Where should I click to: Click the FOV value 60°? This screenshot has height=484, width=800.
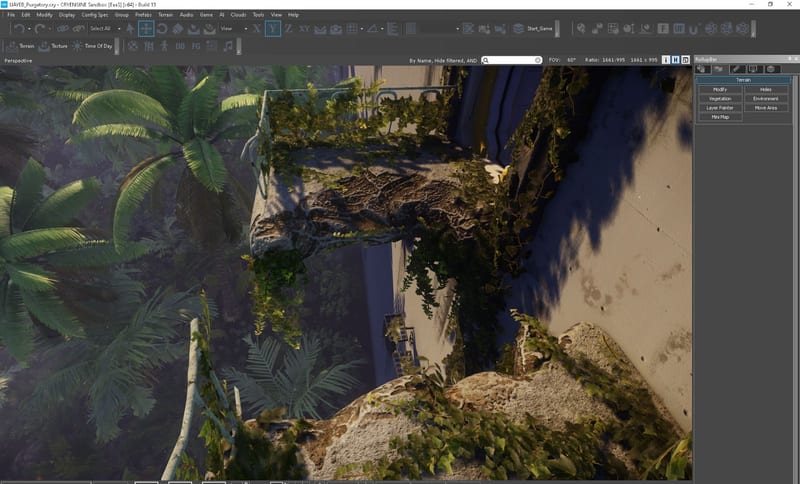coord(571,60)
